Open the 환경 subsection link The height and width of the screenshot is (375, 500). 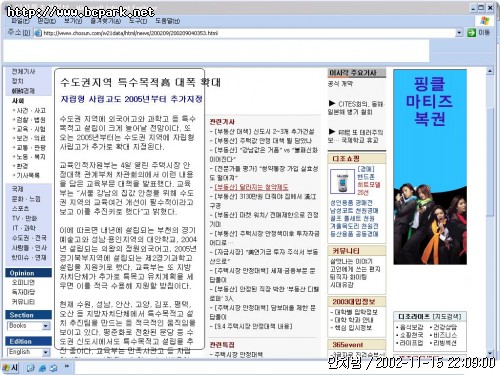[22, 166]
